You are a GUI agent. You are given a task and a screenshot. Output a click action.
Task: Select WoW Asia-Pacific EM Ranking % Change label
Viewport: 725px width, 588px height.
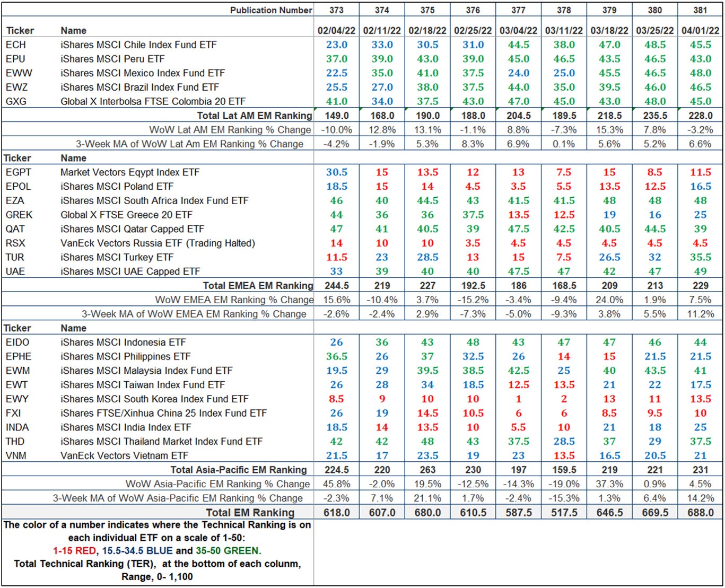pos(217,484)
